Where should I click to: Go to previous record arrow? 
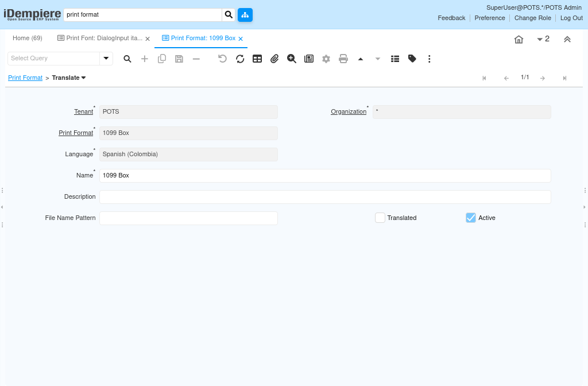click(506, 78)
